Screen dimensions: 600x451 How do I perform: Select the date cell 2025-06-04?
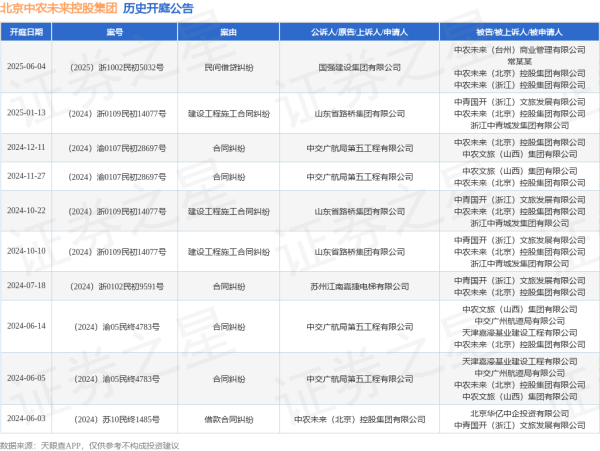[x=26, y=67]
